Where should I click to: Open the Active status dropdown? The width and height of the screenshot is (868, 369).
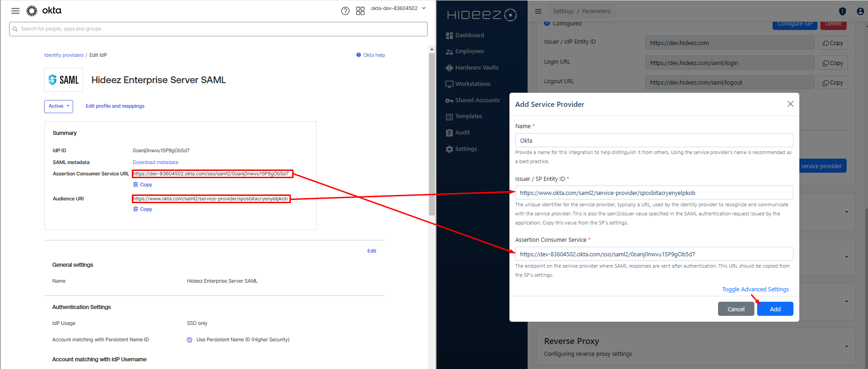coord(59,106)
